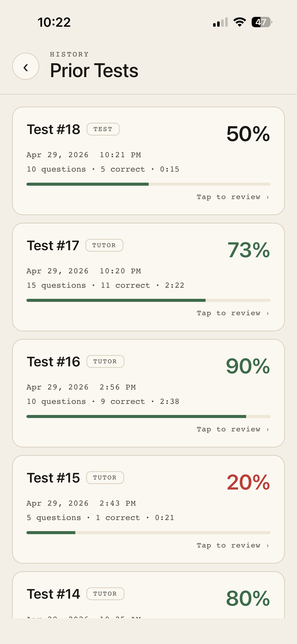
Task: Tap the Prior Tests page title
Action: point(94,70)
